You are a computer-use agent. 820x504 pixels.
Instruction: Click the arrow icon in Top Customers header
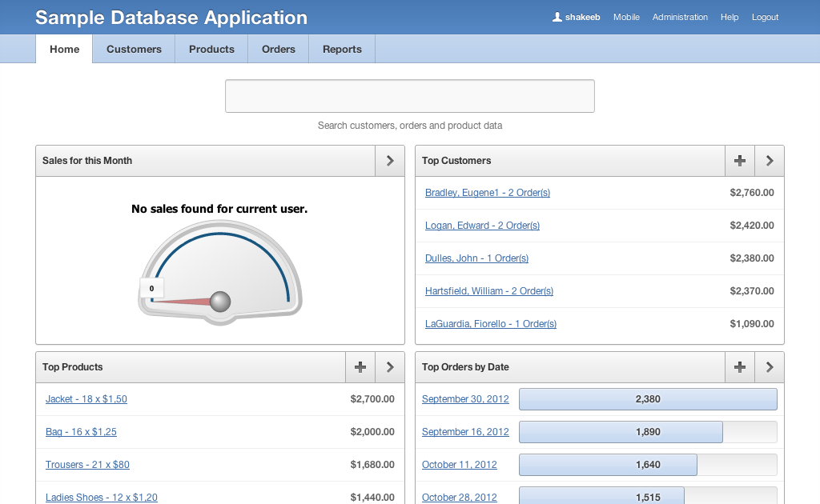770,161
